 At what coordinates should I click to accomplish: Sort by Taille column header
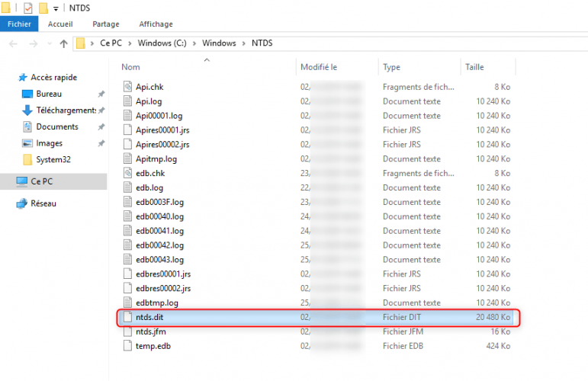pos(474,67)
